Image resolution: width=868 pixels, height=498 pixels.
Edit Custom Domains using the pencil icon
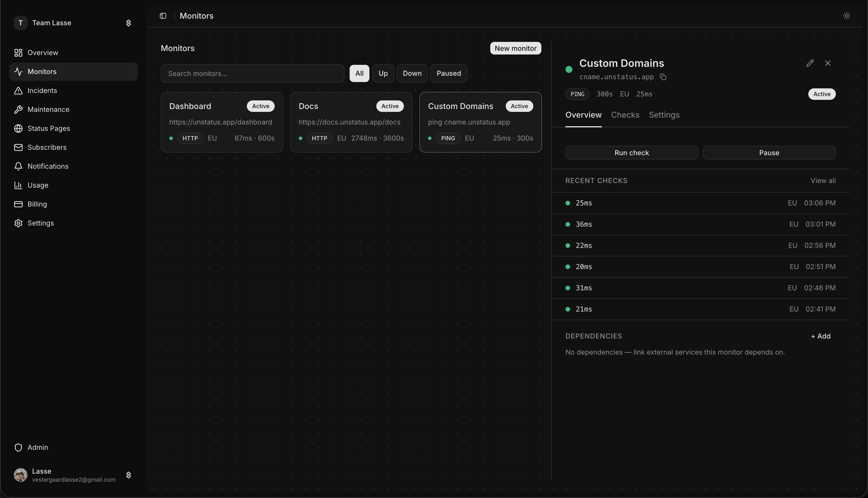pos(810,63)
